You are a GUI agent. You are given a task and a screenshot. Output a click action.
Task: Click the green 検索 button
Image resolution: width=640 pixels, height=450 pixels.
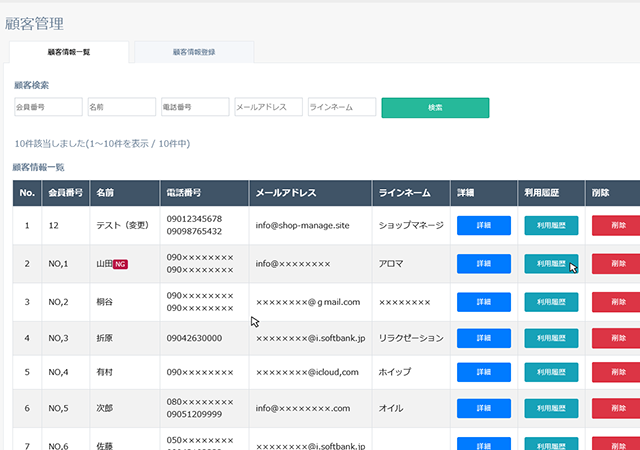click(x=435, y=108)
